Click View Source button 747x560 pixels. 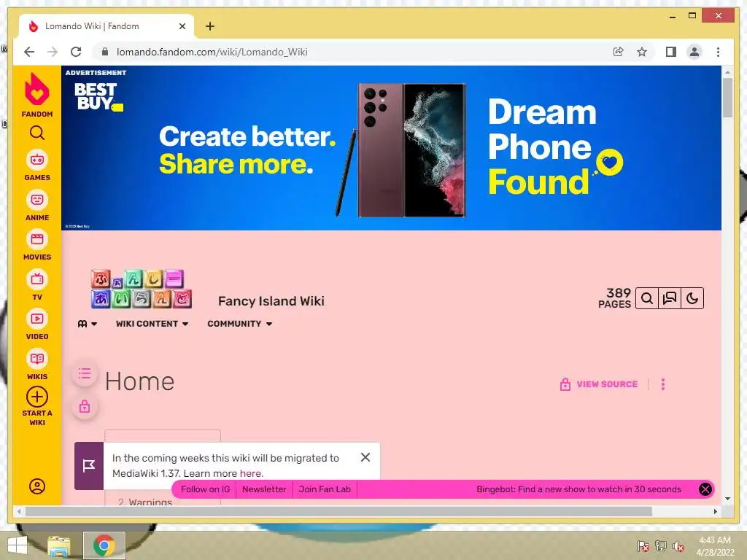click(598, 384)
